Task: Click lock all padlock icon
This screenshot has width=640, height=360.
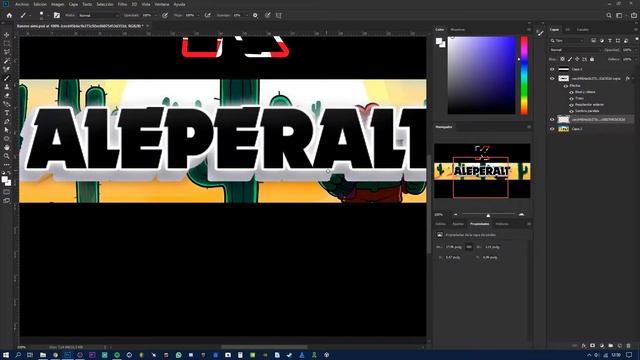Action: 592,59
